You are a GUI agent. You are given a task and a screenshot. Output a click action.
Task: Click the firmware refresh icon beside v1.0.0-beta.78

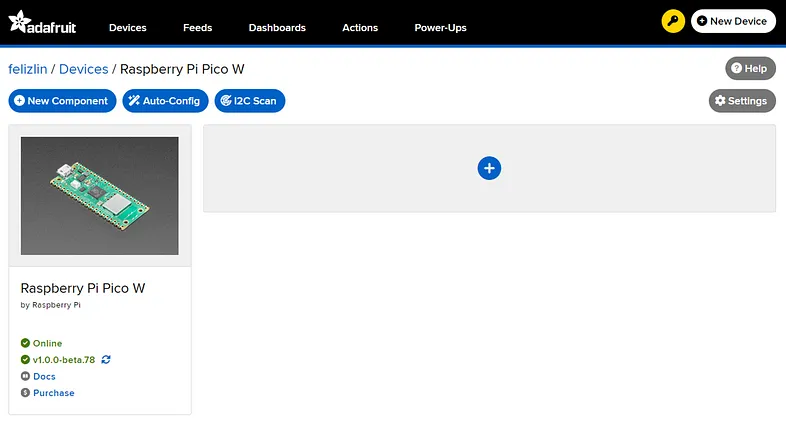106,359
